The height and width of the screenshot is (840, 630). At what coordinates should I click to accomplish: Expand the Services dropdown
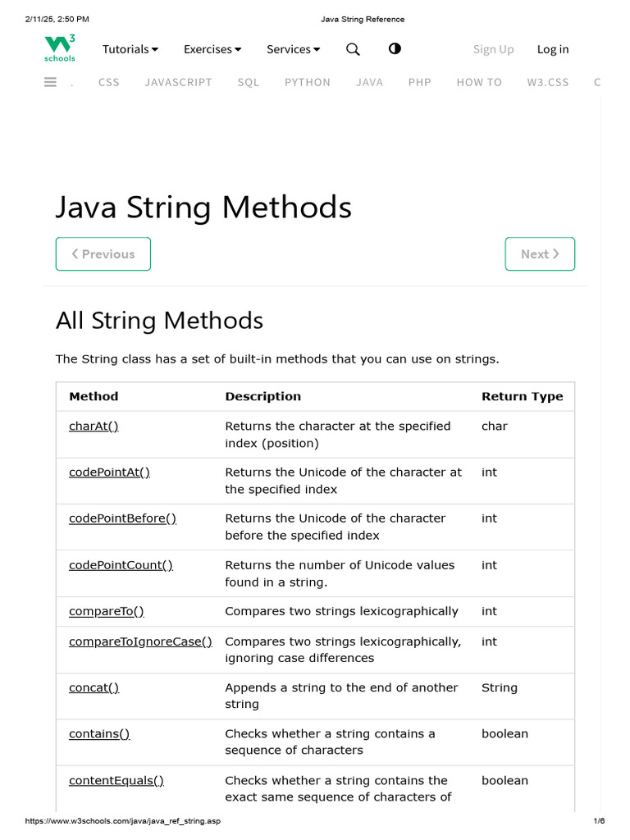point(293,49)
